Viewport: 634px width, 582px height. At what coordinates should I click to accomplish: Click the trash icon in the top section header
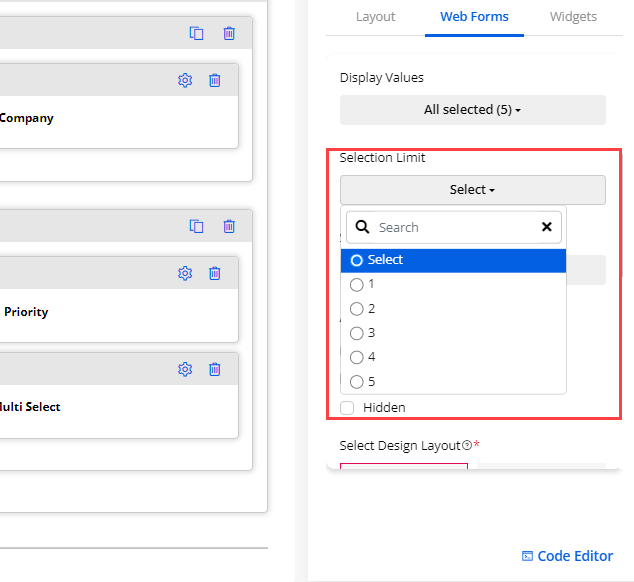pos(229,33)
